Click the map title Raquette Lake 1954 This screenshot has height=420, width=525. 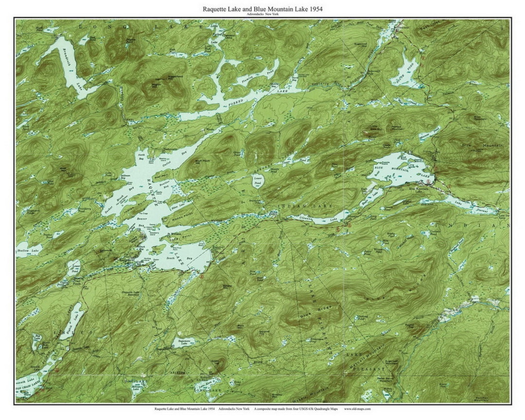point(262,8)
